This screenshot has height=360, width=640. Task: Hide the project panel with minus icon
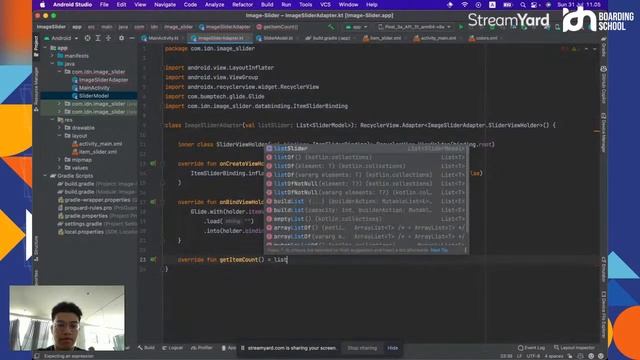coord(132,38)
